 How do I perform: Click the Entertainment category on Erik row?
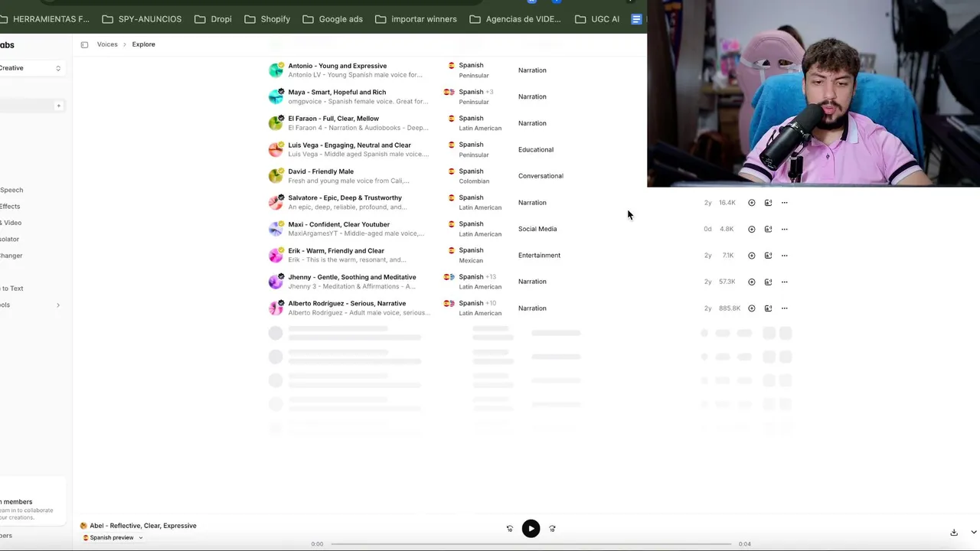point(539,256)
